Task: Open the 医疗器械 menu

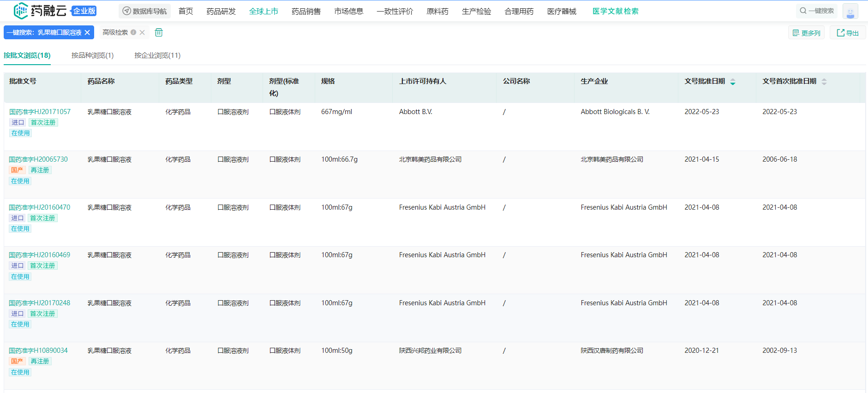Action: (x=562, y=11)
